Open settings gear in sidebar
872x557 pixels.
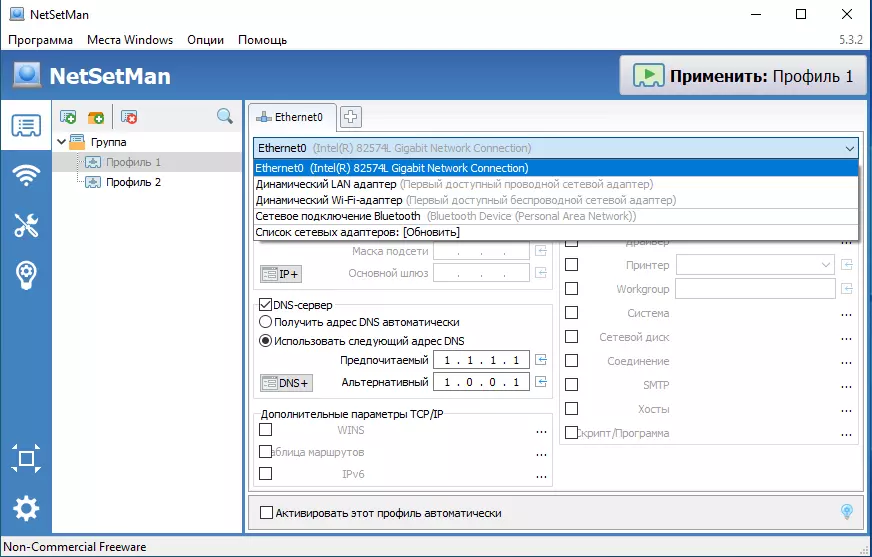[26, 508]
